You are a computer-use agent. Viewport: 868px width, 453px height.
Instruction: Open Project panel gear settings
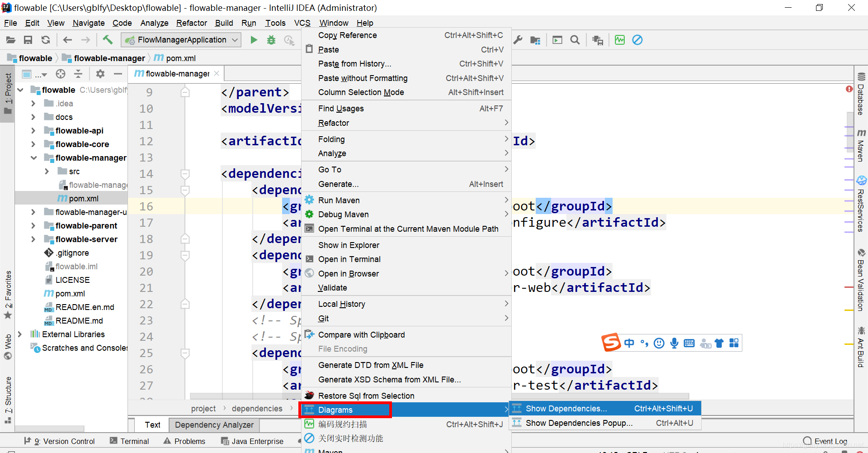[x=100, y=74]
